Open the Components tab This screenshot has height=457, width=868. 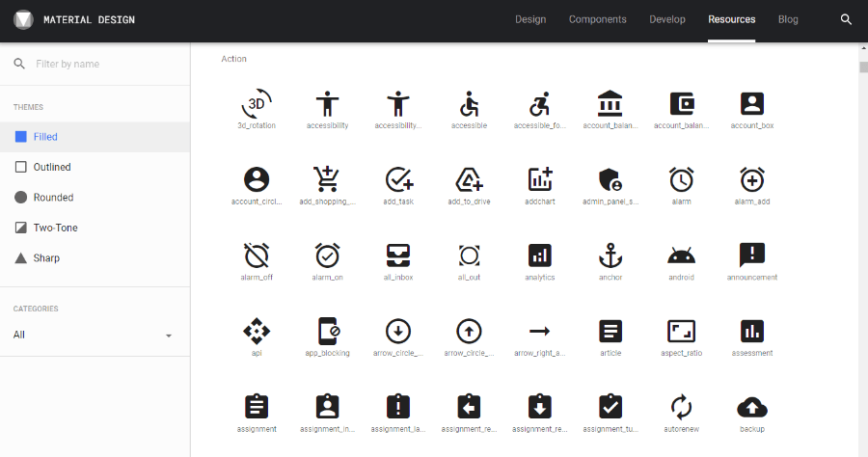(x=597, y=19)
